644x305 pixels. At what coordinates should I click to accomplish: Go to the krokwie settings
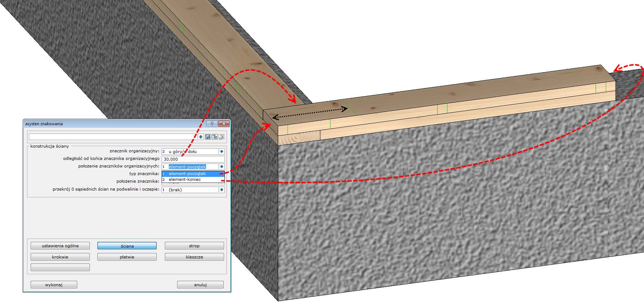(x=60, y=257)
